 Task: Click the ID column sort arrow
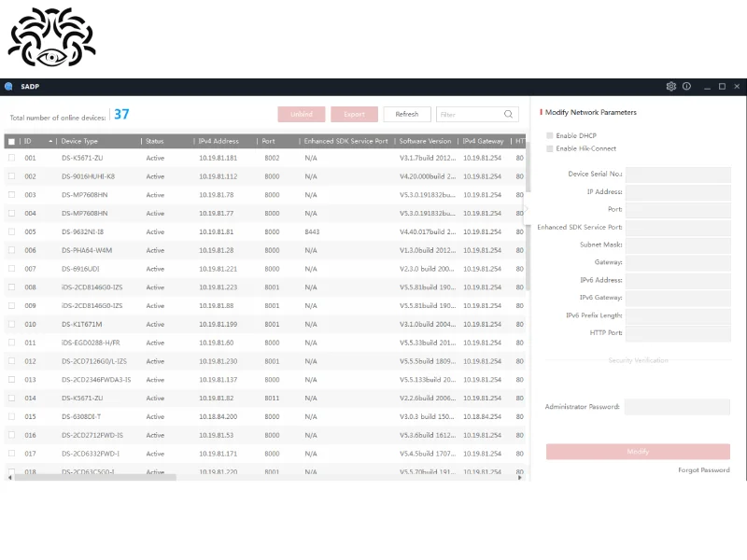click(x=50, y=141)
